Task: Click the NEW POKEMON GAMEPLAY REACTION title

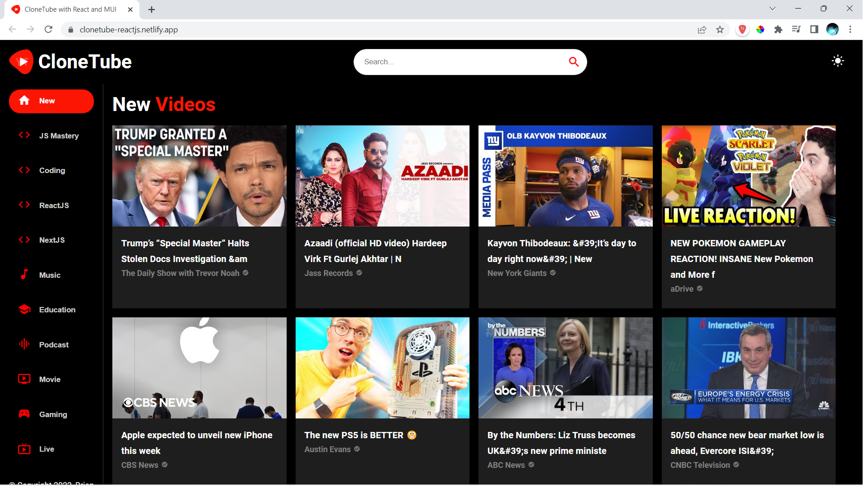Action: (746, 260)
